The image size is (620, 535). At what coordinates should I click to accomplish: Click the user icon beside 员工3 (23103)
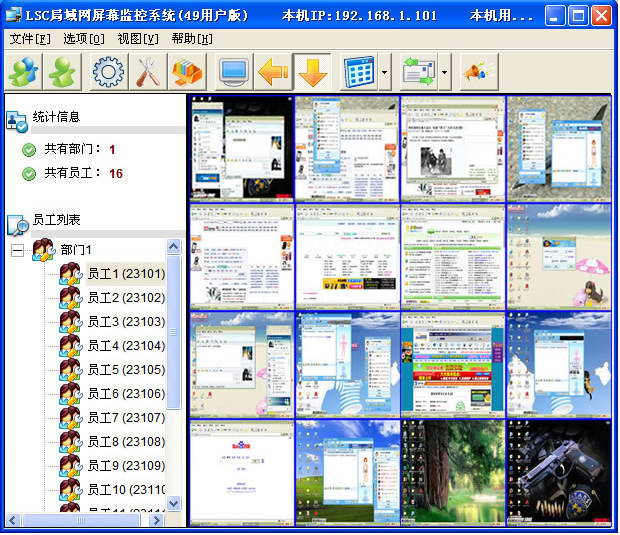click(71, 321)
